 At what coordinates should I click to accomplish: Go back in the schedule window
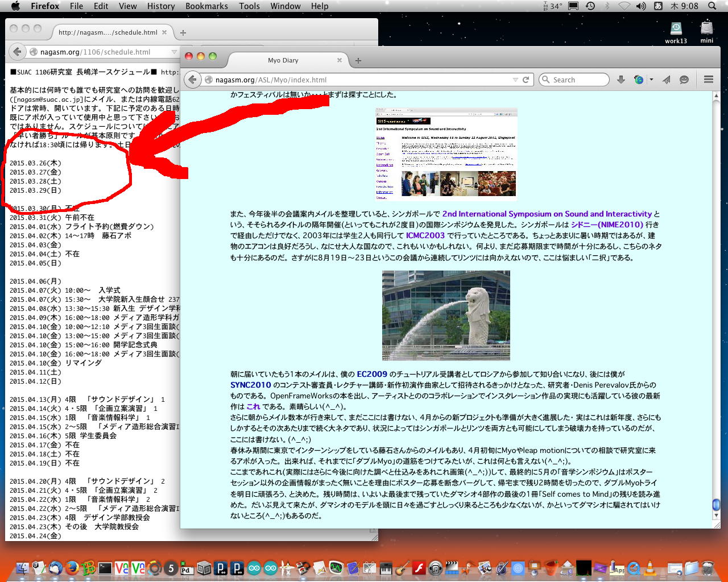coord(17,52)
